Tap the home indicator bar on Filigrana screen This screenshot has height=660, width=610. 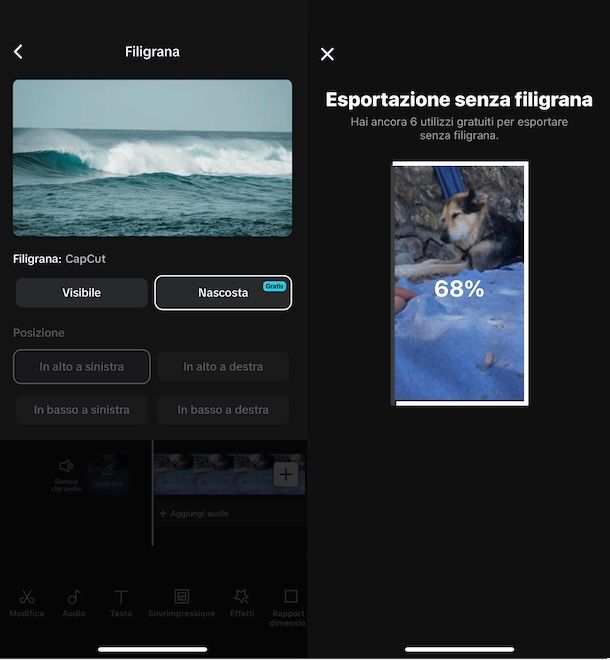[152, 649]
